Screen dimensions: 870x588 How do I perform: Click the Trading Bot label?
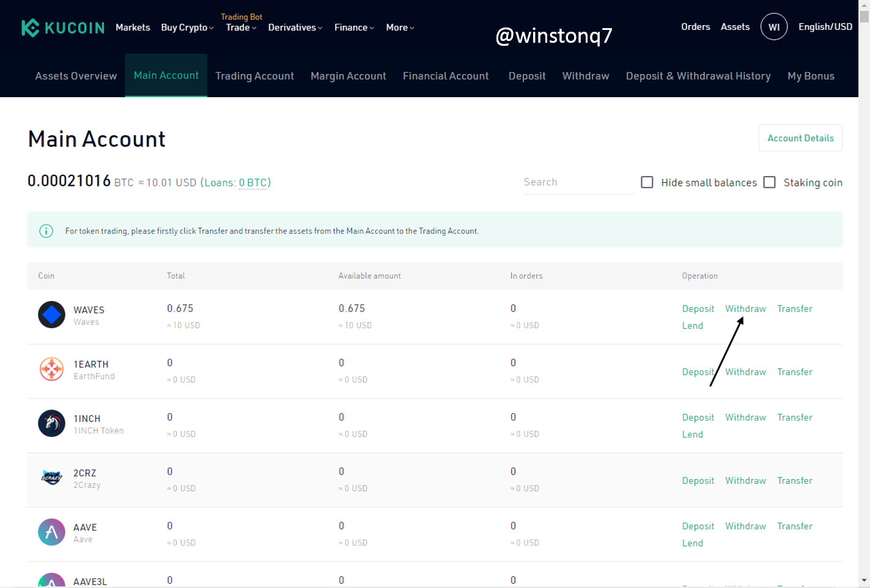241,17
